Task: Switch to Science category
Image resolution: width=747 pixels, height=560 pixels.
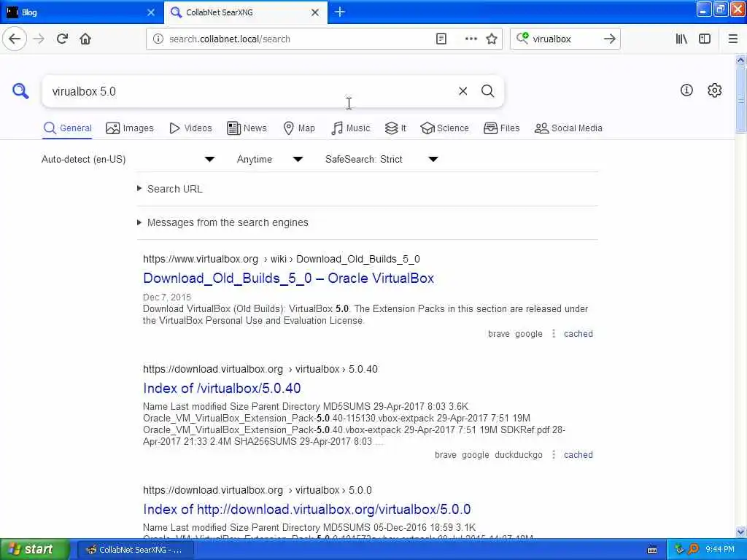Action: pyautogui.click(x=444, y=128)
